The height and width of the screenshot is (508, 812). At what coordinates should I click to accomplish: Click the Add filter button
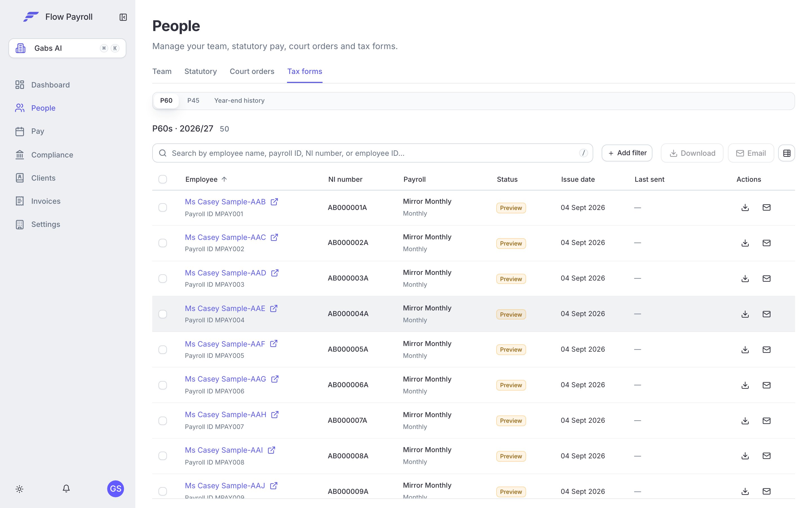tap(627, 153)
